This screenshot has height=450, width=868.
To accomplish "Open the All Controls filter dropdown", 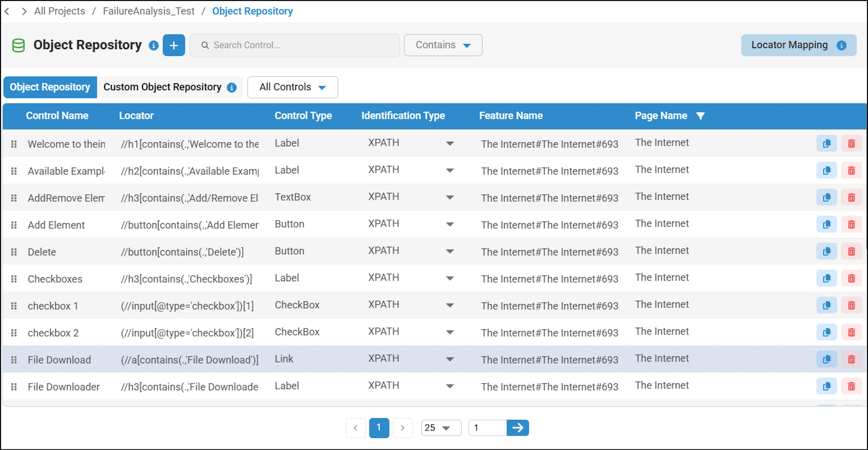I will click(x=292, y=87).
